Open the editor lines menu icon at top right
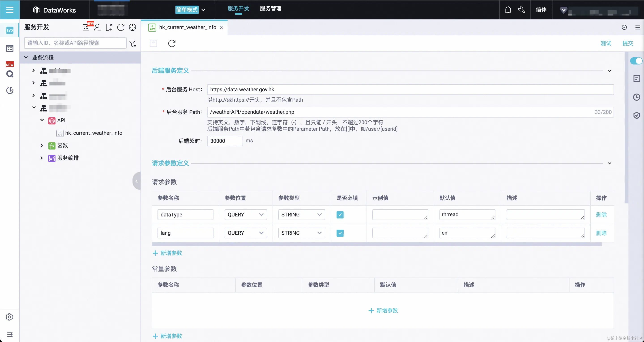This screenshot has height=342, width=644. pyautogui.click(x=638, y=27)
